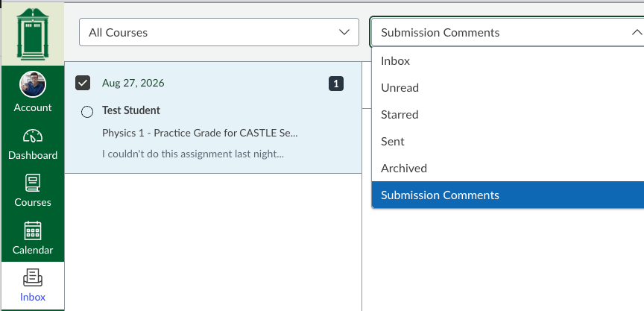Viewport: 644px width, 311px height.
Task: Open Account via profile avatar
Action: pos(33,84)
